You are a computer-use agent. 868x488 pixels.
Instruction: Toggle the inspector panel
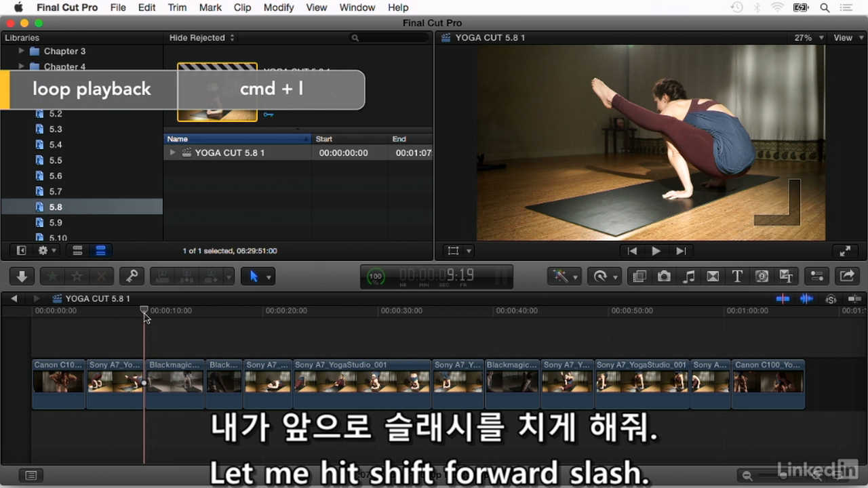click(x=816, y=276)
